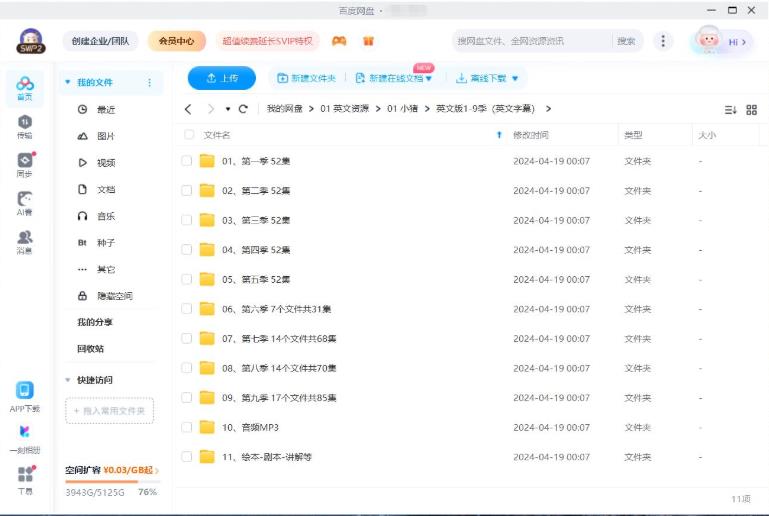Open the 最近 recent files category

point(96,109)
